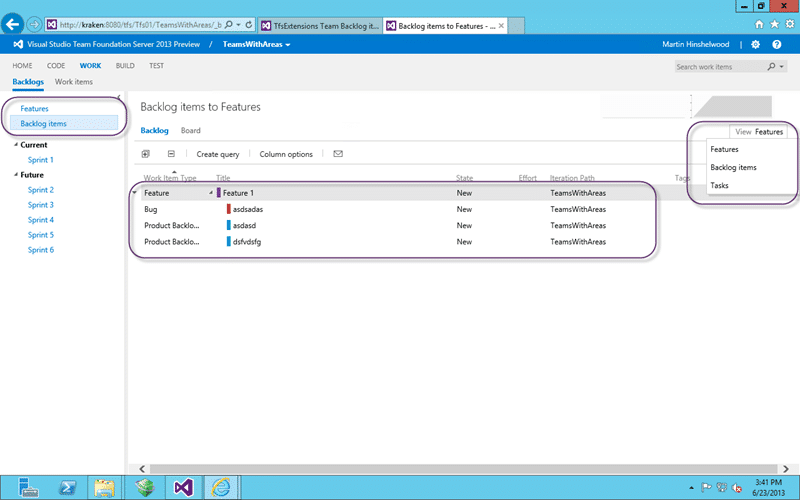Select Tasks in View dropdown menu
Image resolution: width=800 pixels, height=500 pixels.
tap(719, 185)
